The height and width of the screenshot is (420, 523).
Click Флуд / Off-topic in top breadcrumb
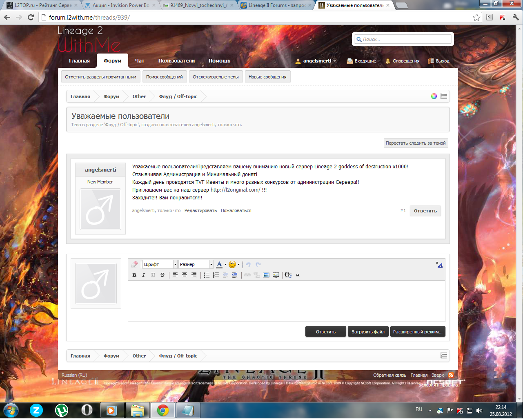pyautogui.click(x=178, y=96)
